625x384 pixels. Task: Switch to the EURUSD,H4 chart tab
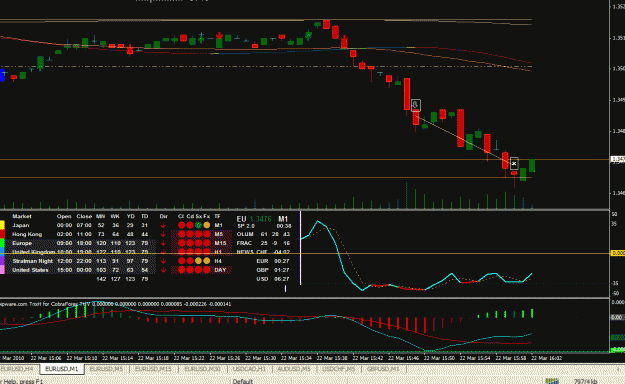(x=18, y=369)
